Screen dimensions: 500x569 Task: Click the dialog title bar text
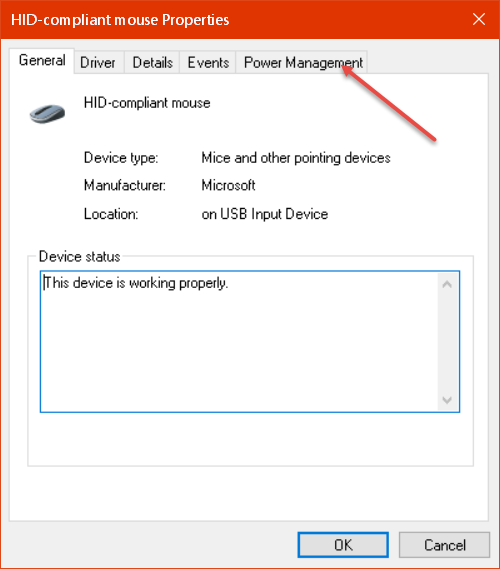click(120, 20)
